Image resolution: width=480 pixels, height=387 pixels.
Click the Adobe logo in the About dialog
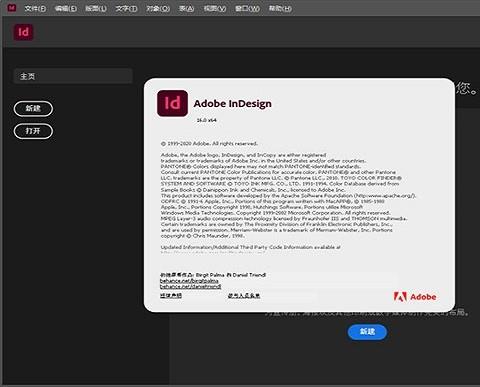tap(415, 297)
